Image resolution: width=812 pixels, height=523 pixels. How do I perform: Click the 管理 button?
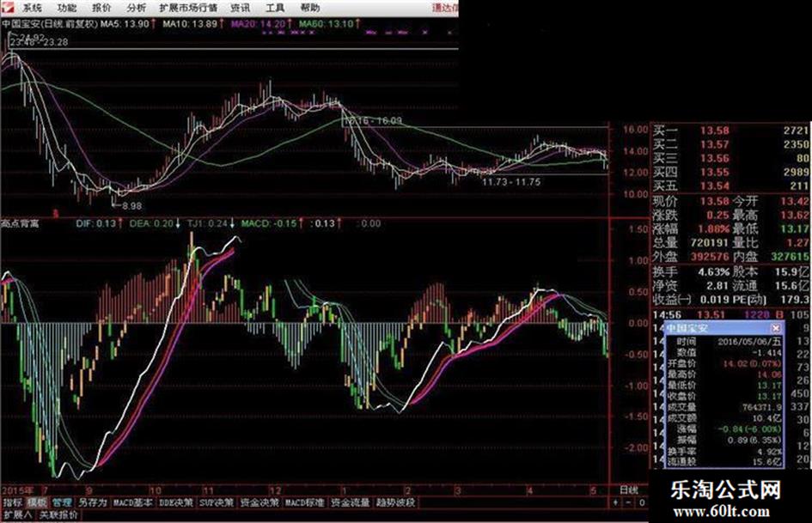pos(62,502)
